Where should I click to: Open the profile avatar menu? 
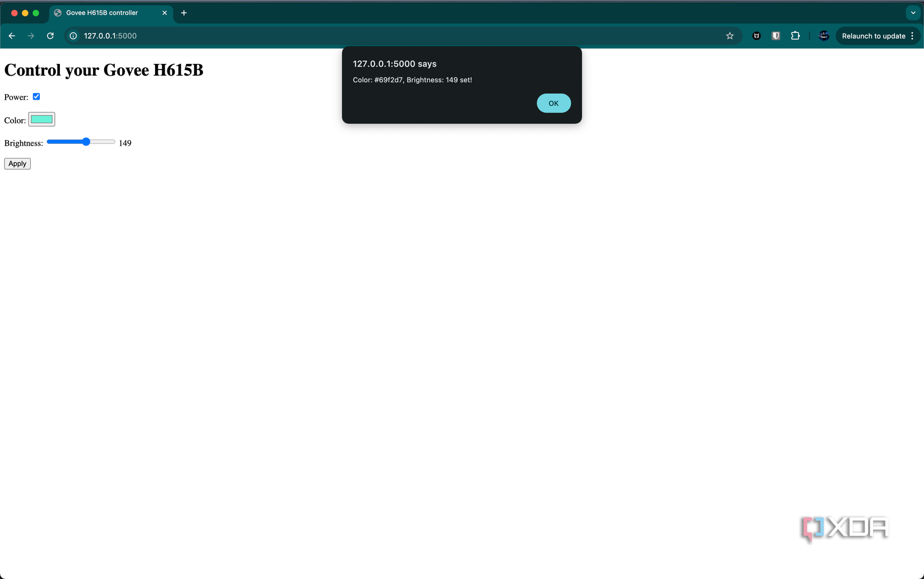824,36
